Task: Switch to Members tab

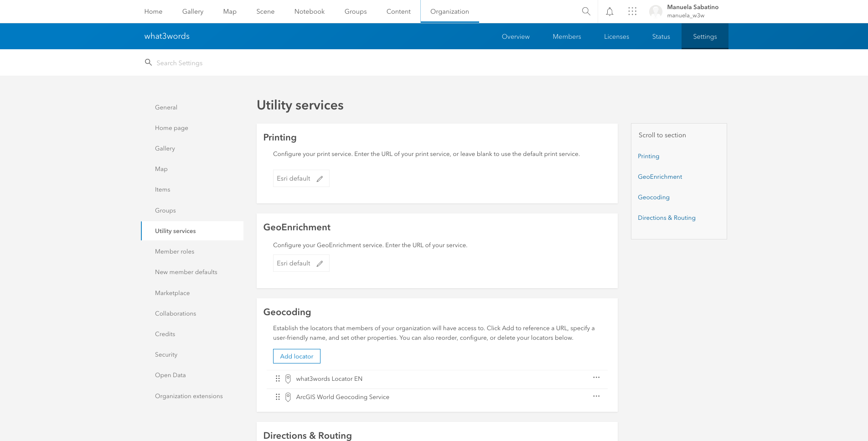Action: click(567, 36)
